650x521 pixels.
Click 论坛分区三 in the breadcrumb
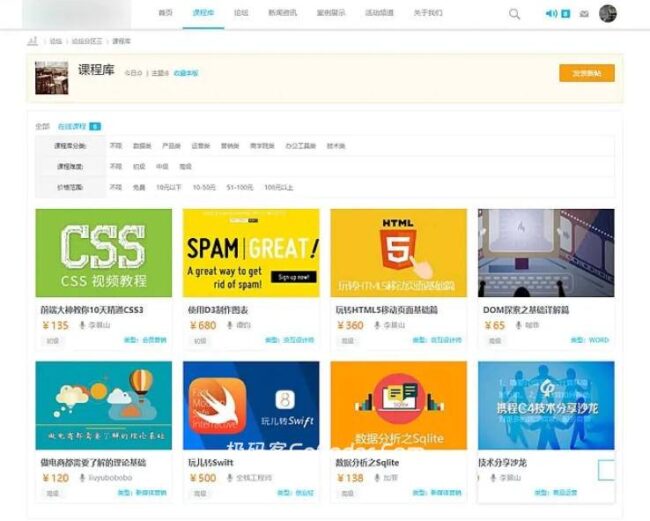coord(87,41)
